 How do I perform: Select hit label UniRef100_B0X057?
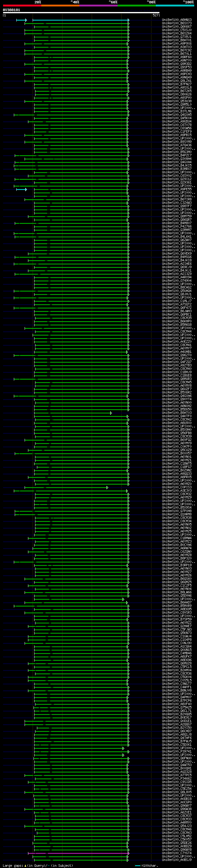point(177,454)
